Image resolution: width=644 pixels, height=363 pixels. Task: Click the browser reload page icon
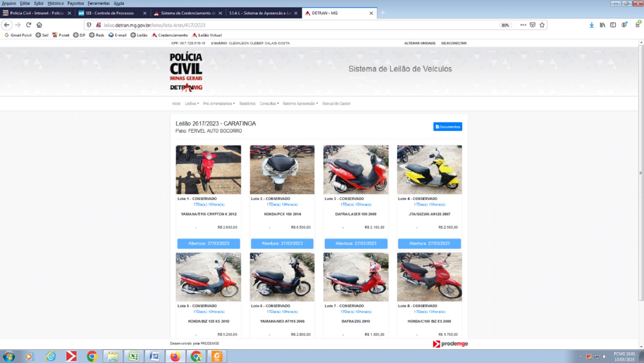click(29, 25)
